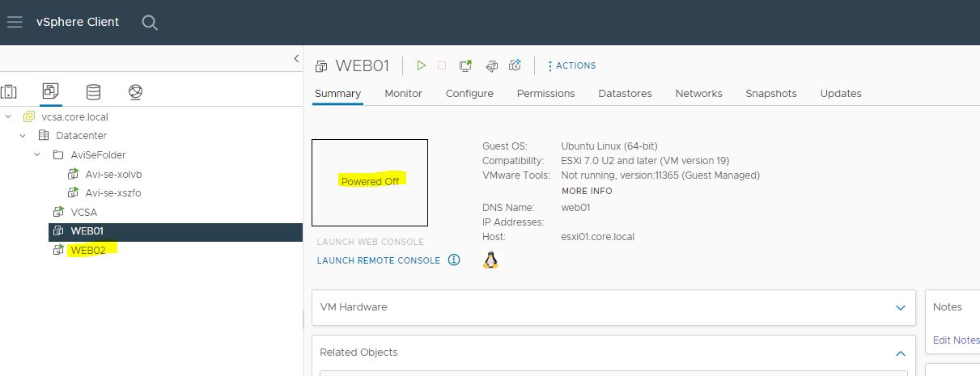Click the LAUNCH REMOTE CONSOLE link
This screenshot has width=980, height=376.
point(379,260)
